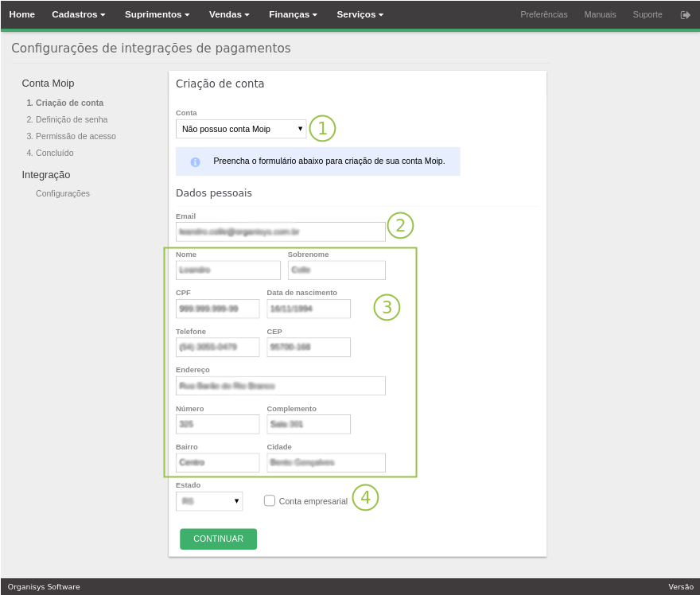This screenshot has width=700, height=595.
Task: Click the Integração sidebar heading
Action: click(x=46, y=174)
